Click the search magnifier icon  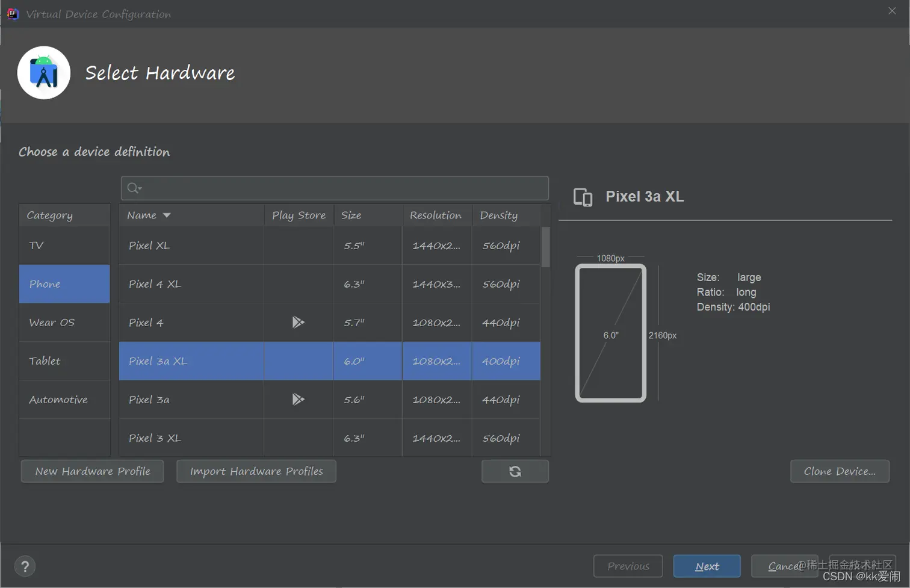(x=134, y=188)
